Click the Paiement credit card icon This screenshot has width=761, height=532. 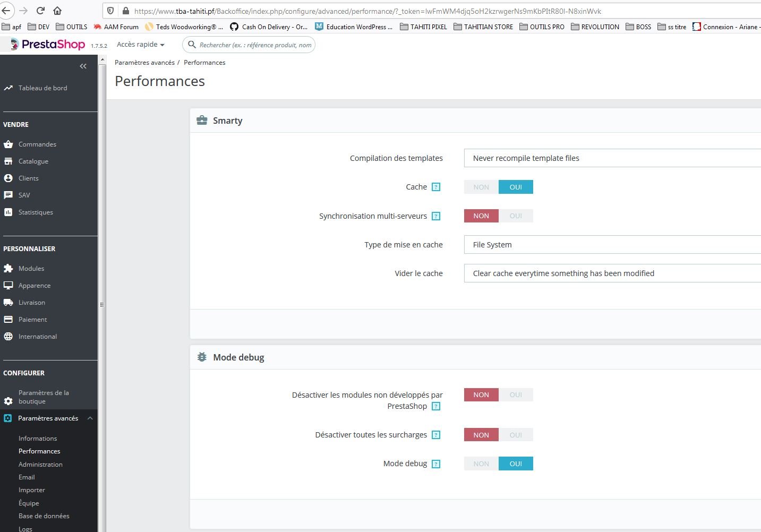coord(8,320)
